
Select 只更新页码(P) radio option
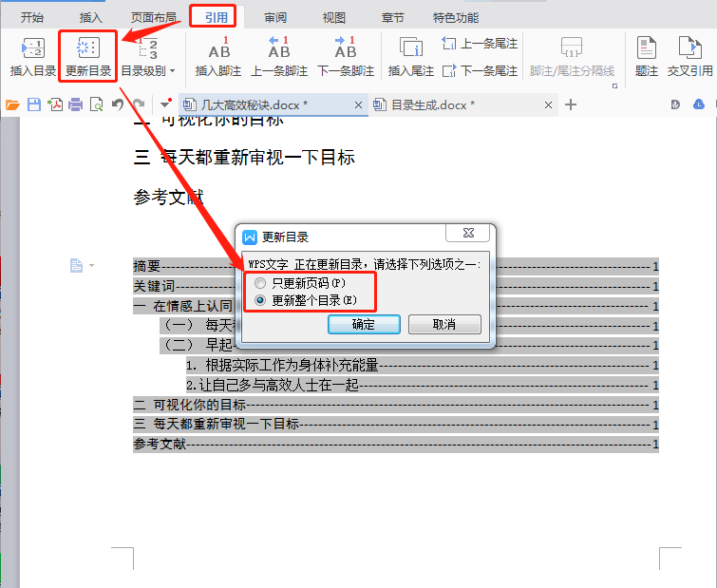(x=300, y=283)
